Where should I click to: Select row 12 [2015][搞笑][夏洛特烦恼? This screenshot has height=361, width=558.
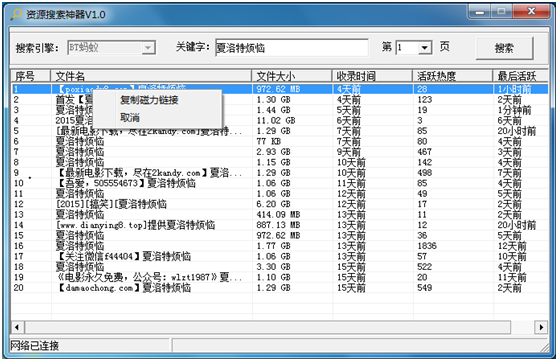click(x=279, y=204)
